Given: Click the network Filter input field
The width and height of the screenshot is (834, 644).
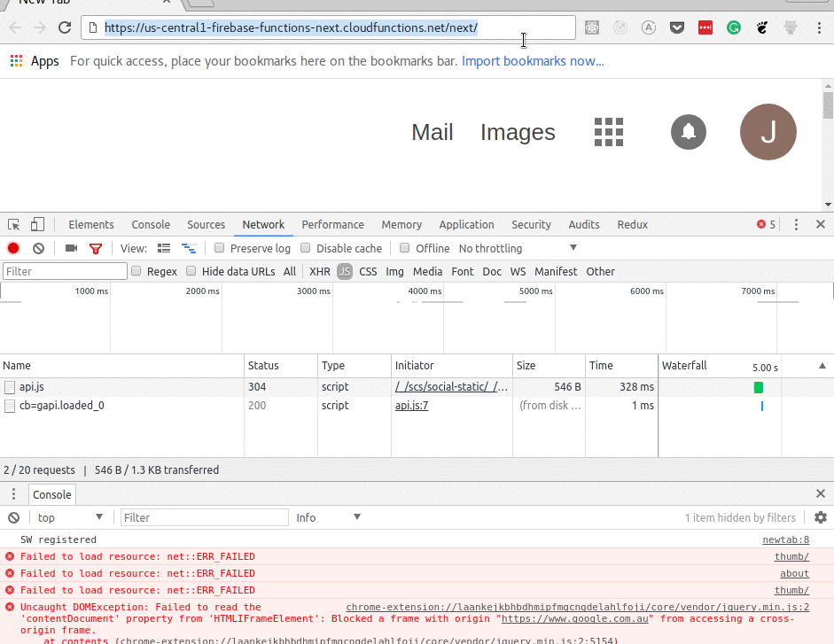Looking at the screenshot, I should (x=65, y=271).
